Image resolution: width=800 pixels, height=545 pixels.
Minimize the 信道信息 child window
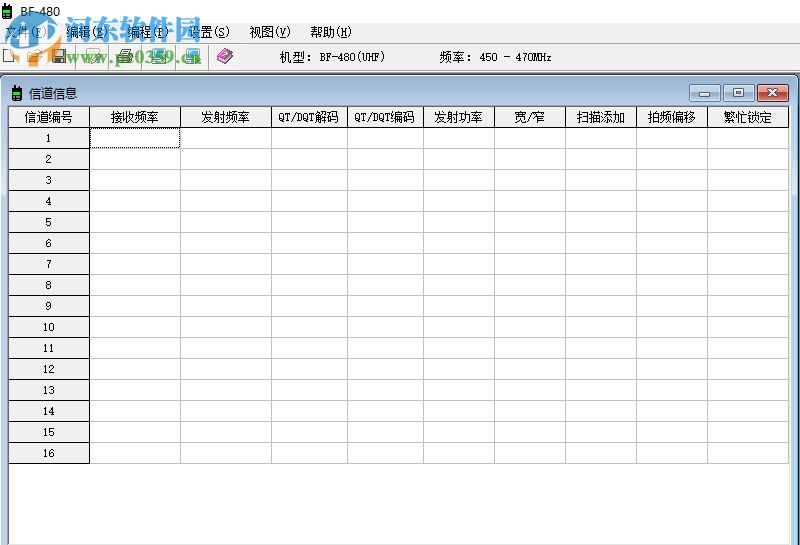coord(705,93)
